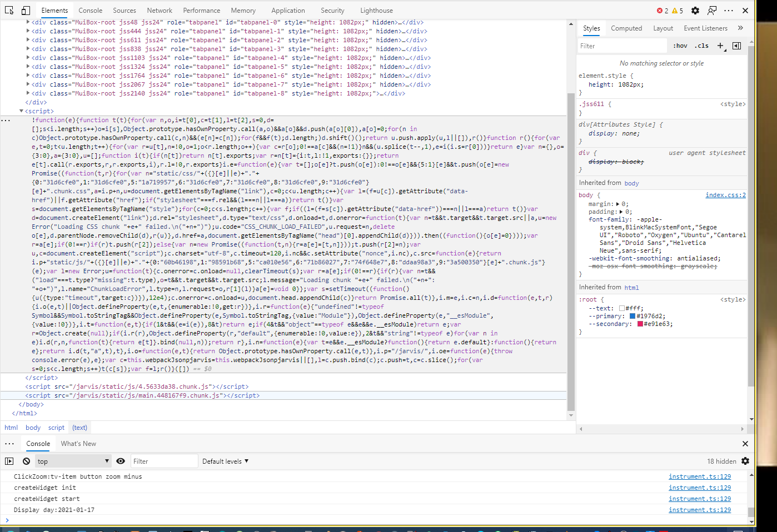Click the ellipsis beside the script node
The height and width of the screenshot is (532, 777).
[x=6, y=121]
